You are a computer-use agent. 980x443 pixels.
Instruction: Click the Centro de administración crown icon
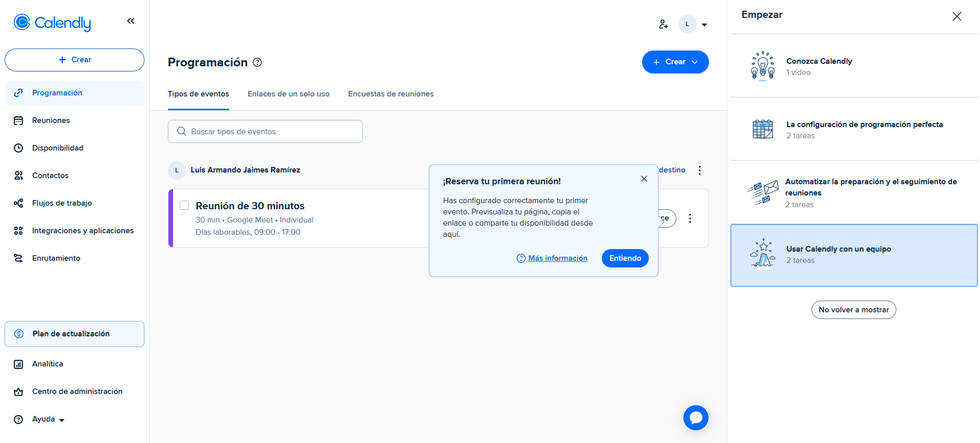point(18,391)
